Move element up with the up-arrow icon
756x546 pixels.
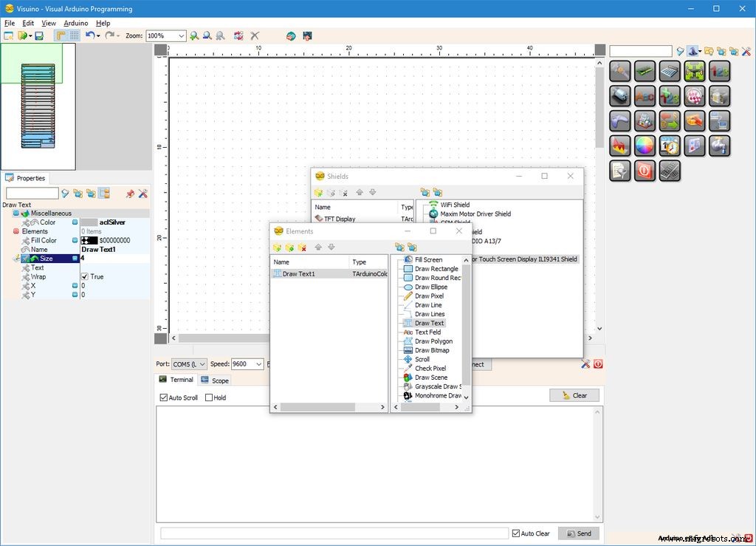tap(319, 248)
